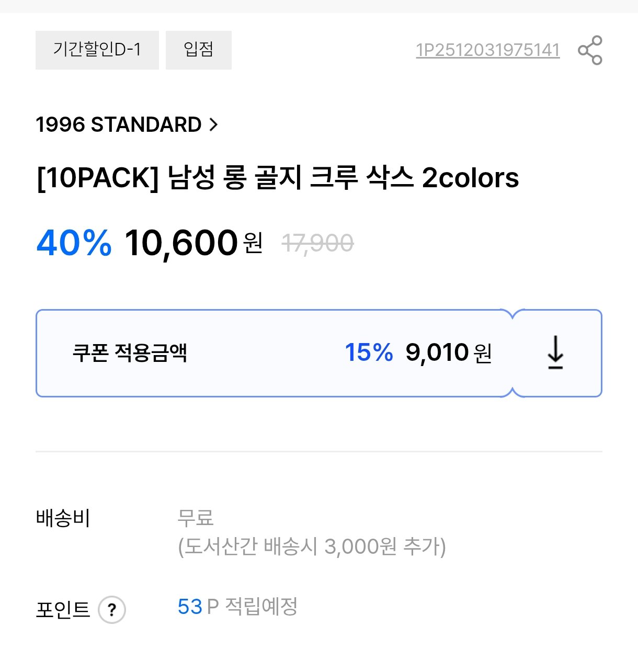Click the product title [10PACK] 남성 롱 골지 크루 삭스

[277, 179]
